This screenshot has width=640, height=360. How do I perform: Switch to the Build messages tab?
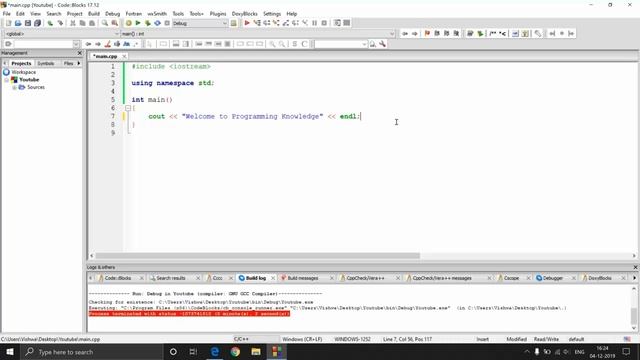pos(302,278)
